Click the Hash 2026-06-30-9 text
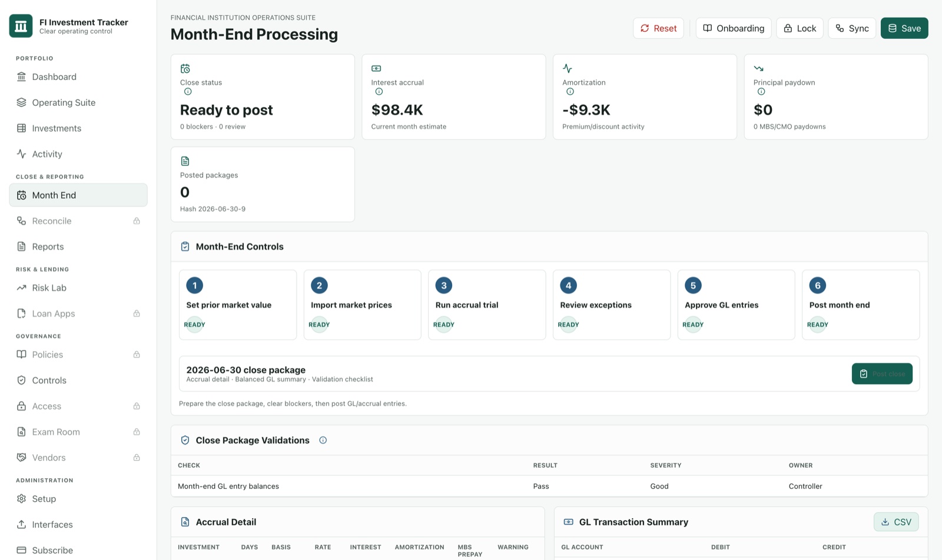Image resolution: width=942 pixels, height=560 pixels. click(x=213, y=209)
